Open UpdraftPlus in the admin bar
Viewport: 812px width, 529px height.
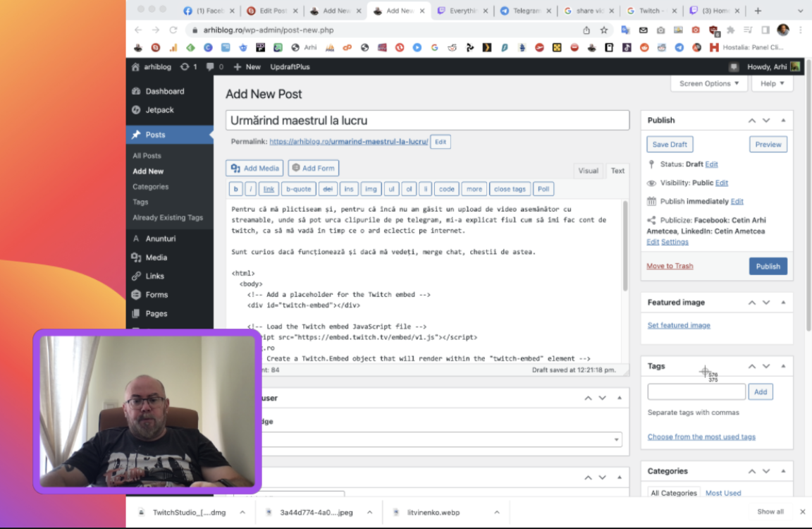point(290,67)
